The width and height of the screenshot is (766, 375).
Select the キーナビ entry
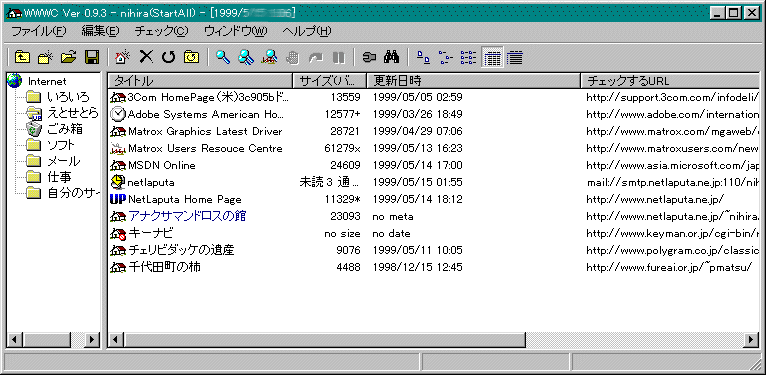tap(150, 233)
